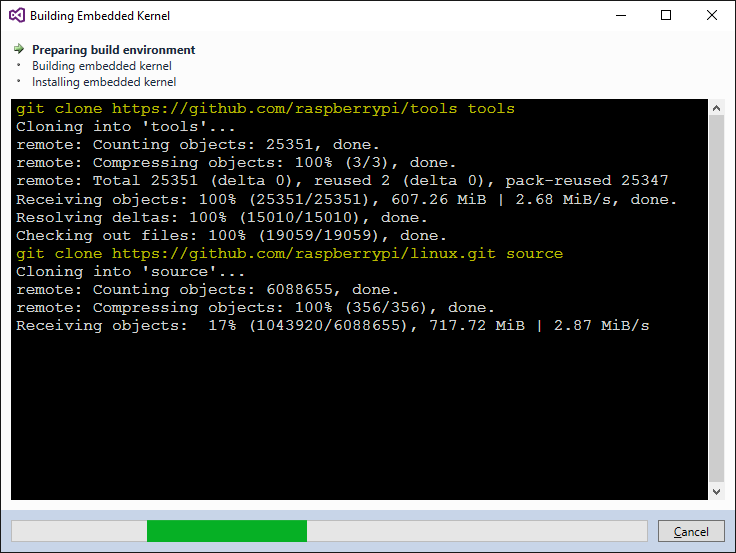The height and width of the screenshot is (553, 736).
Task: Select the 'Building embedded kernel' step text
Action: tap(101, 66)
